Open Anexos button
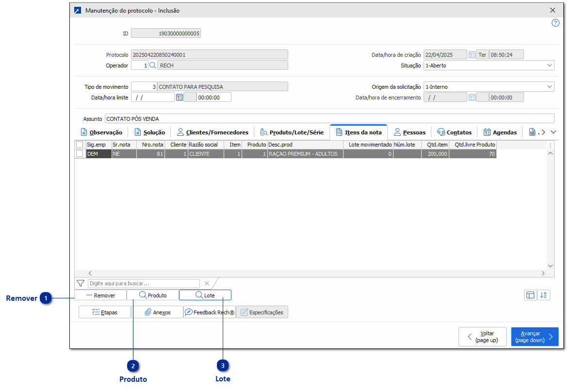 [x=157, y=312]
